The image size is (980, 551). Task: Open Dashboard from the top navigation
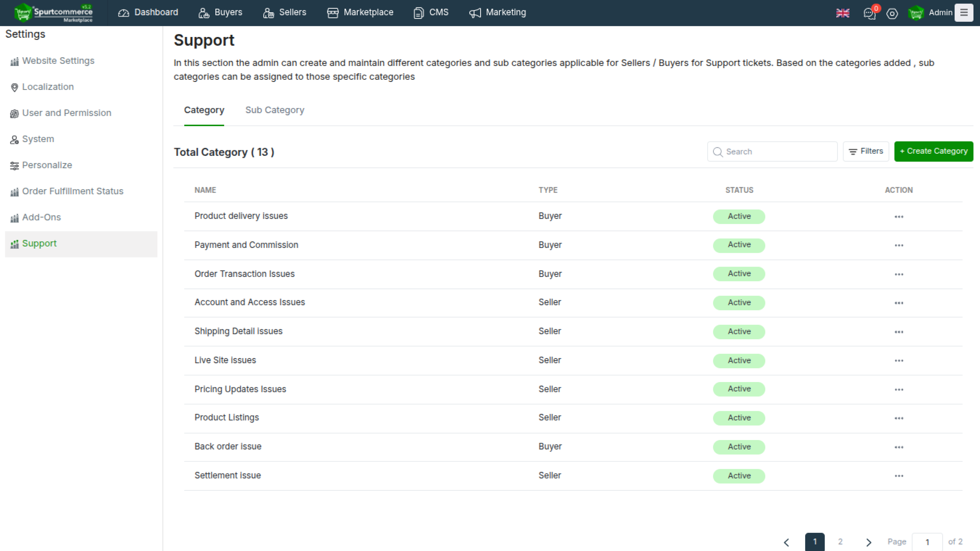point(148,13)
